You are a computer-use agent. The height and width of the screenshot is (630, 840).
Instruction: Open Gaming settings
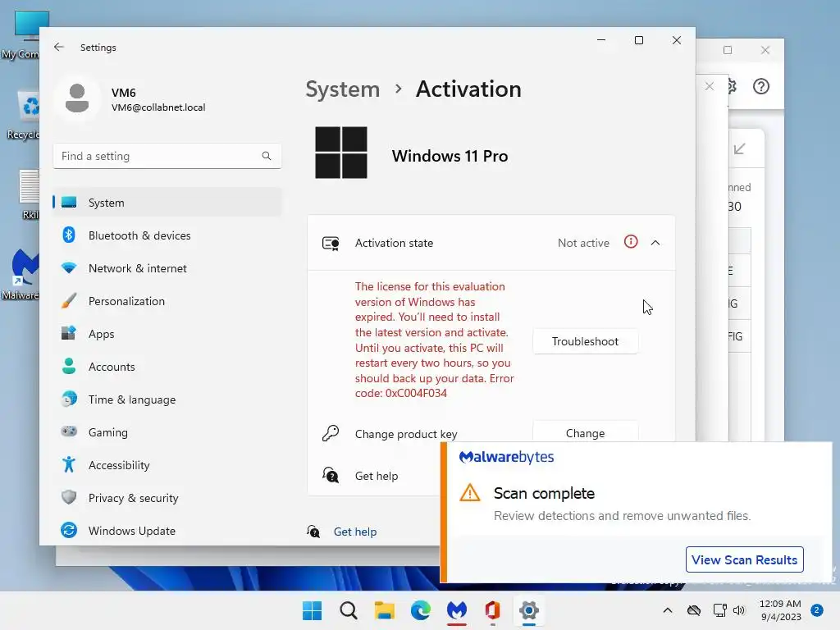167,432
